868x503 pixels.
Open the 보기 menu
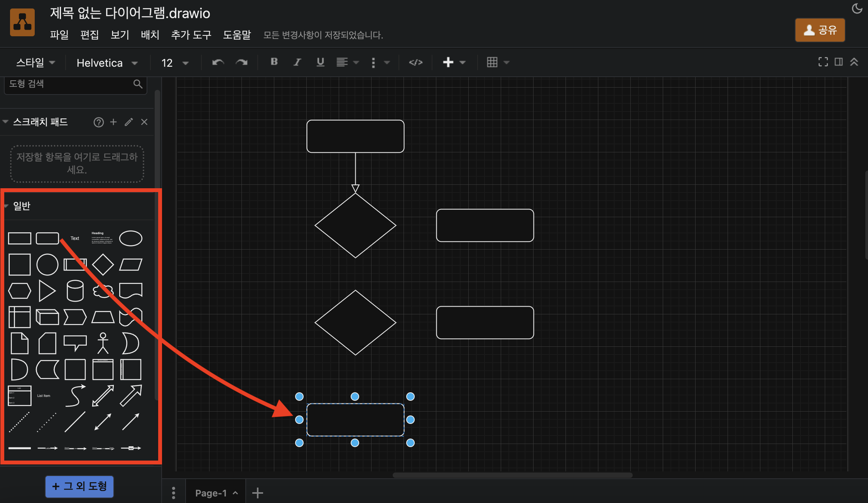point(120,35)
